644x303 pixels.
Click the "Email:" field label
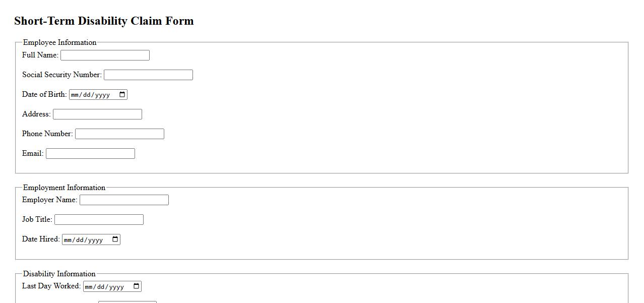tap(33, 153)
